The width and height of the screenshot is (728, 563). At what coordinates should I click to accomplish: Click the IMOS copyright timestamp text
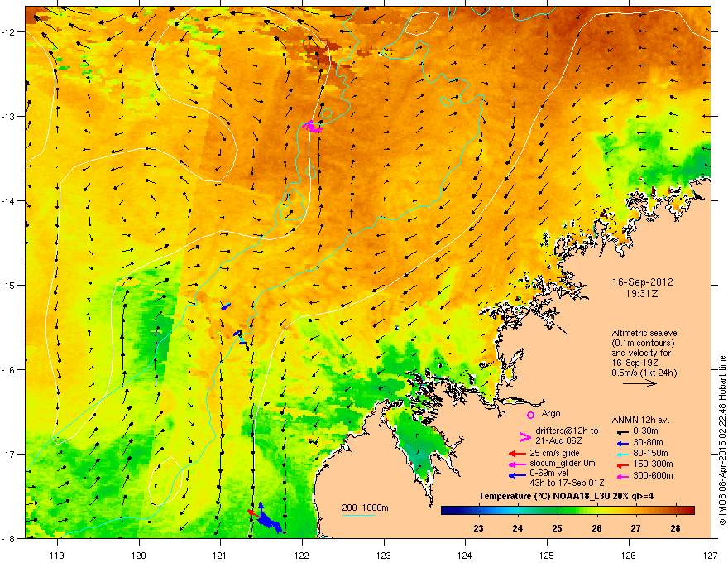tap(722, 440)
